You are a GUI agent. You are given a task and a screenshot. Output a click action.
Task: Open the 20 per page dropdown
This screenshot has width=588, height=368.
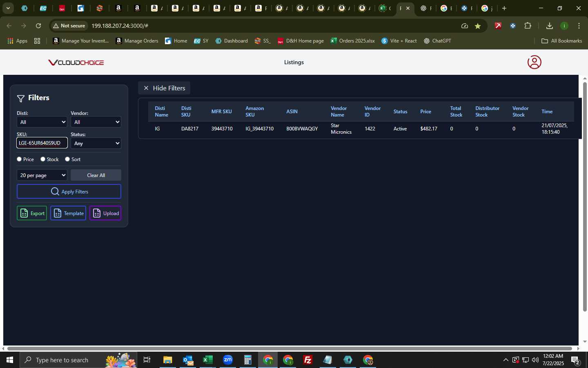pyautogui.click(x=42, y=175)
